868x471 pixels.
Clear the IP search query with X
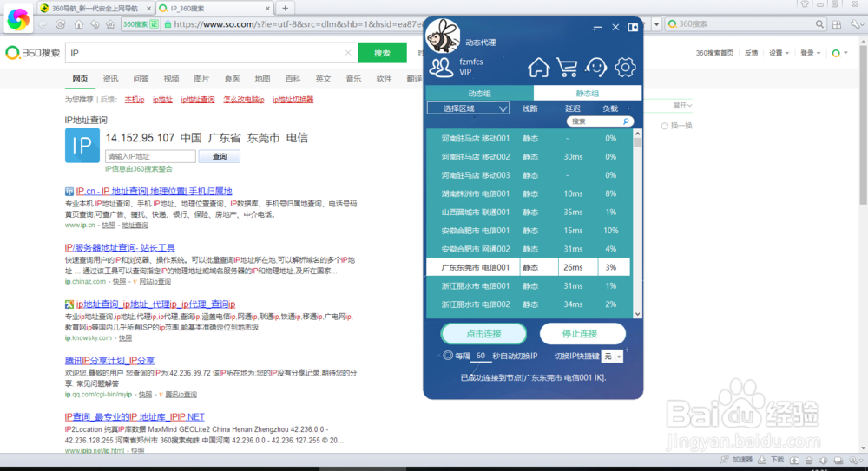click(x=348, y=53)
